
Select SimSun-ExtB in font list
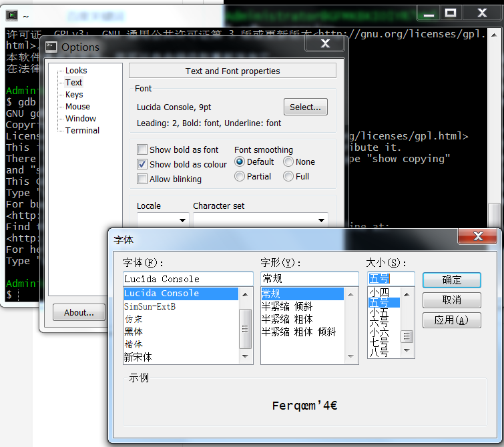[181, 306]
